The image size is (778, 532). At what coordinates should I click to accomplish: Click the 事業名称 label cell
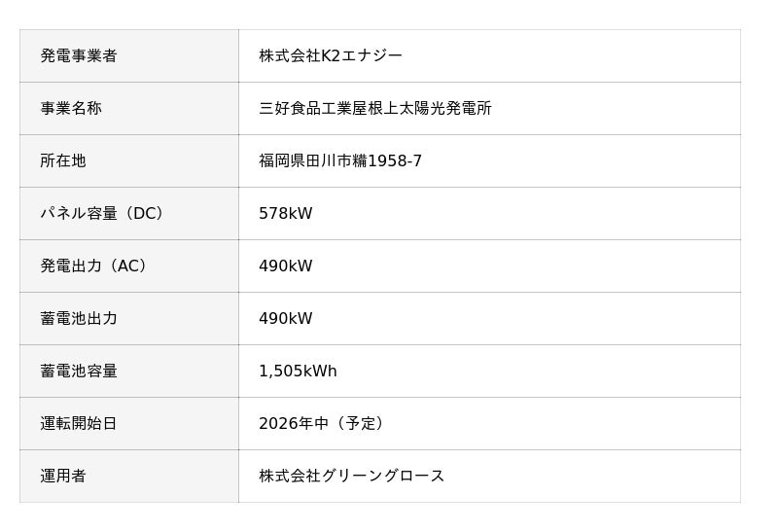(x=71, y=108)
